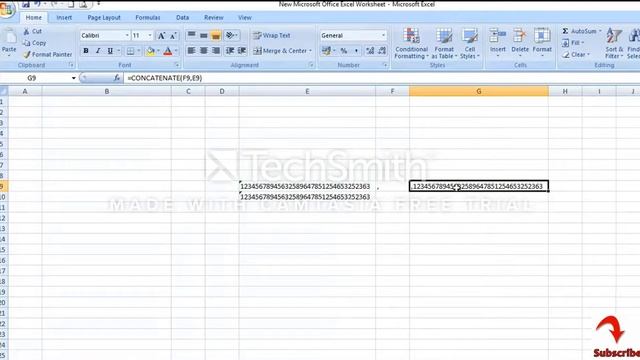The image size is (640, 360).
Task: Click cell E10 containing long number
Action: tap(307, 197)
